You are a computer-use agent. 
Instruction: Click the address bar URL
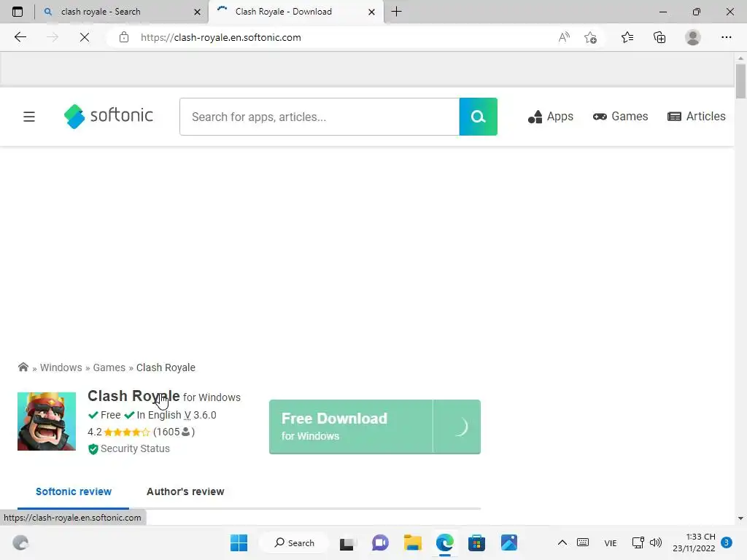coord(221,37)
